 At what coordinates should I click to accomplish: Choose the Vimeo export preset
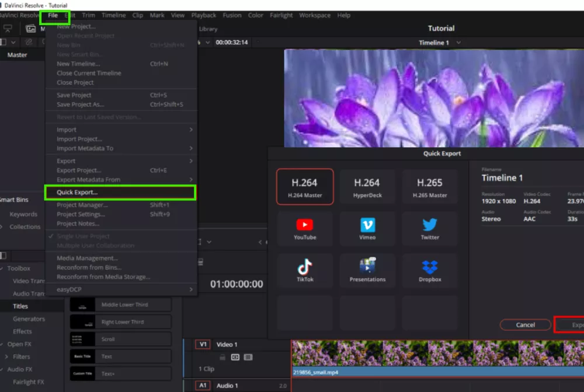[367, 228]
